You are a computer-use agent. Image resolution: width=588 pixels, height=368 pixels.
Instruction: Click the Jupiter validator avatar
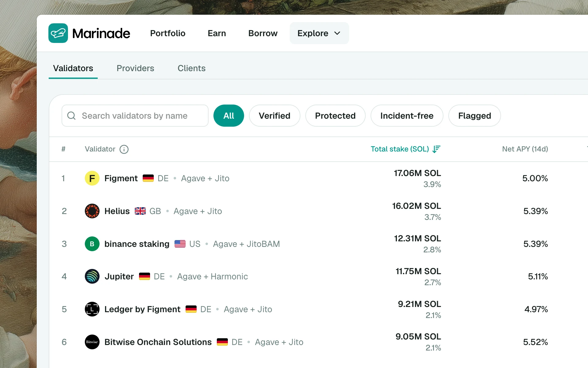[x=92, y=276]
